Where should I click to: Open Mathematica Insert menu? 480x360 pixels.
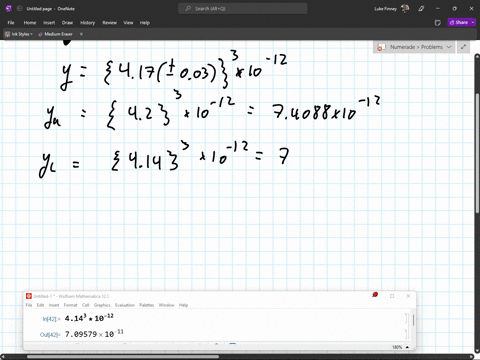pos(54,305)
